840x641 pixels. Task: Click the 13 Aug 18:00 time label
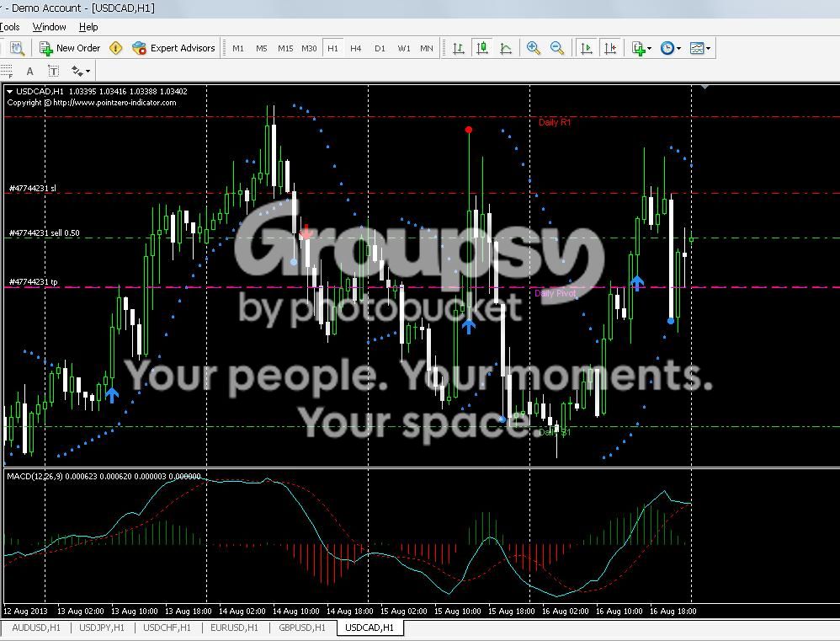[x=188, y=611]
